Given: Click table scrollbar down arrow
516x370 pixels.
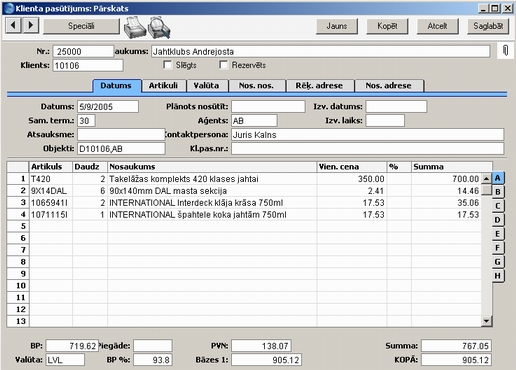Looking at the screenshot, I should [487, 321].
